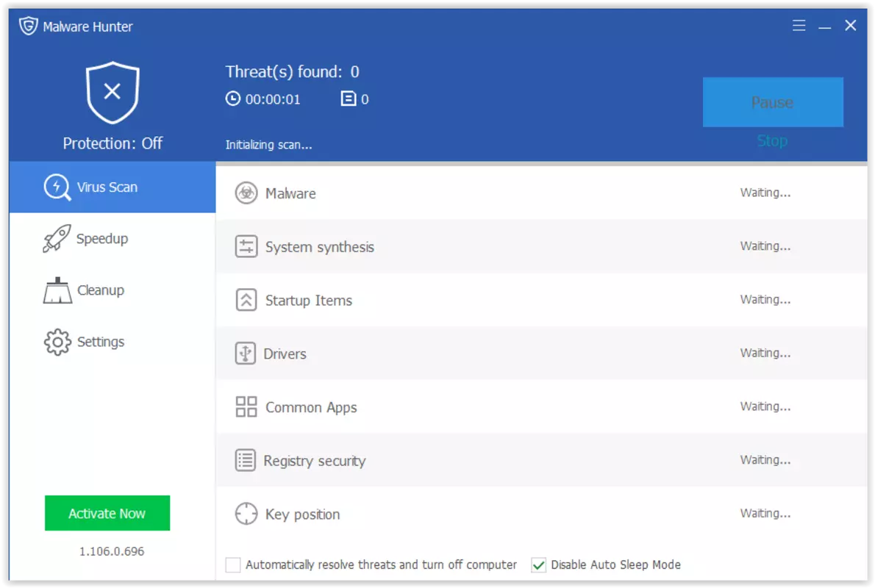Select the Startup Items row label

pyautogui.click(x=309, y=301)
